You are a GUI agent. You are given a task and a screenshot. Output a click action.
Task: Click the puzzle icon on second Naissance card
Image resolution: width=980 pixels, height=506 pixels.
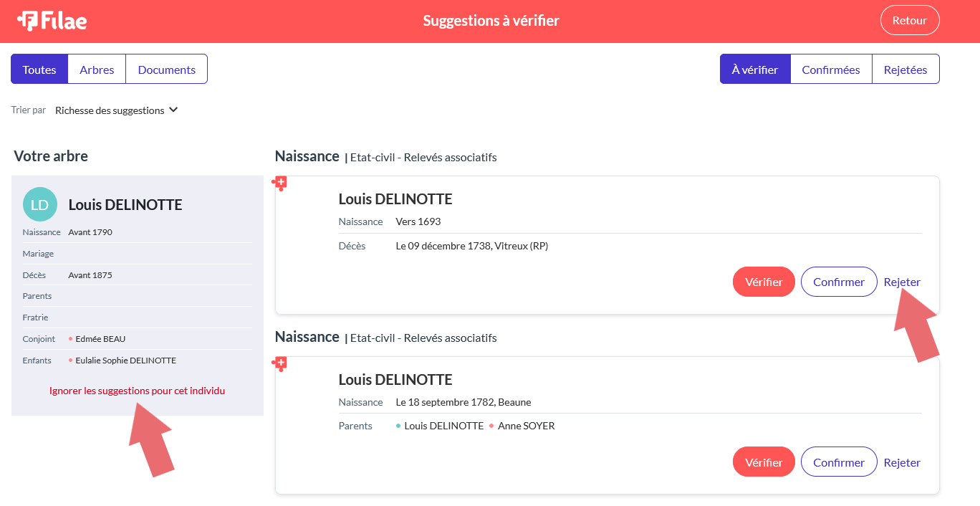tap(279, 364)
